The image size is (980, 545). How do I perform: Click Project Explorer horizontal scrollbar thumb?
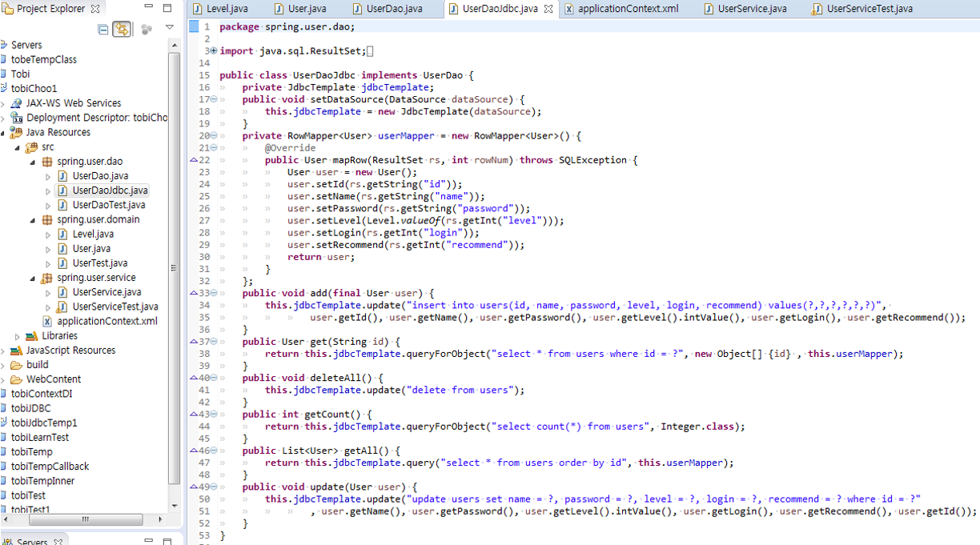point(86,520)
